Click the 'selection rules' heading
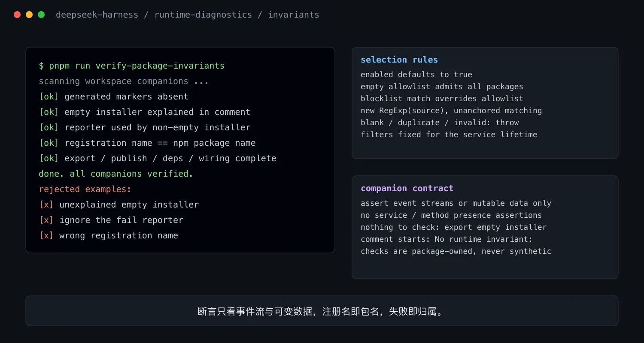This screenshot has height=343, width=644. tap(399, 60)
